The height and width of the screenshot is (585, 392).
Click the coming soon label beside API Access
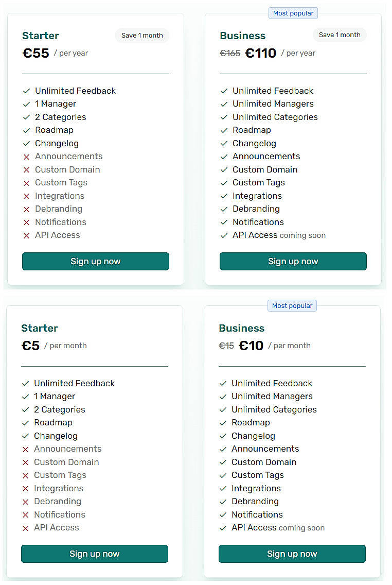click(303, 235)
